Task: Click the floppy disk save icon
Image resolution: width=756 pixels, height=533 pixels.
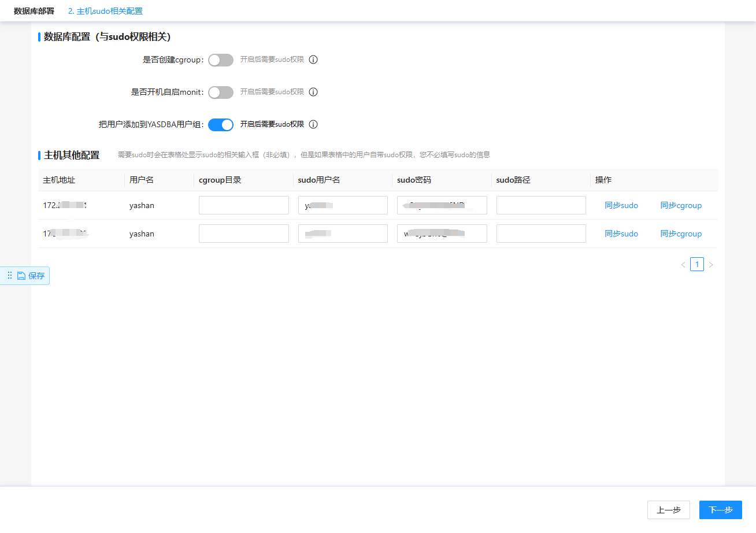Action: point(21,276)
